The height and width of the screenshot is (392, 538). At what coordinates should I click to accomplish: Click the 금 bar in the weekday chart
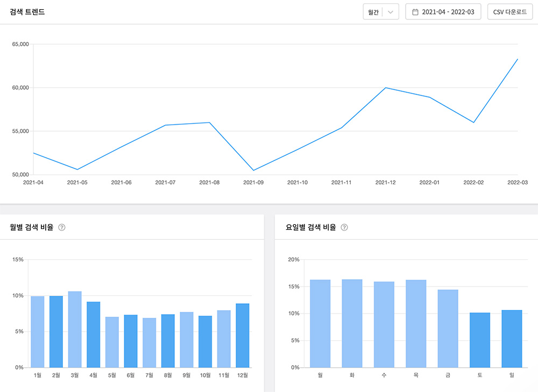448,329
